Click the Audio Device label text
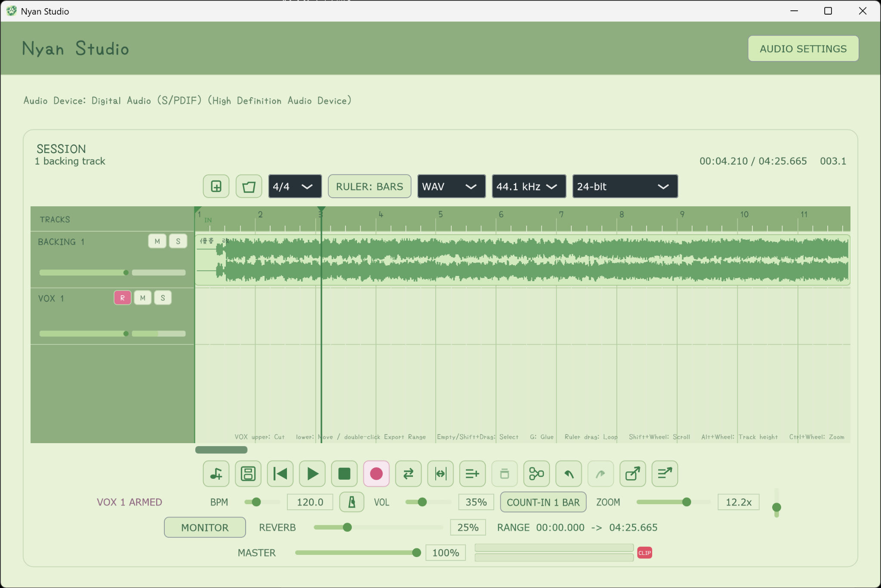 (x=188, y=101)
